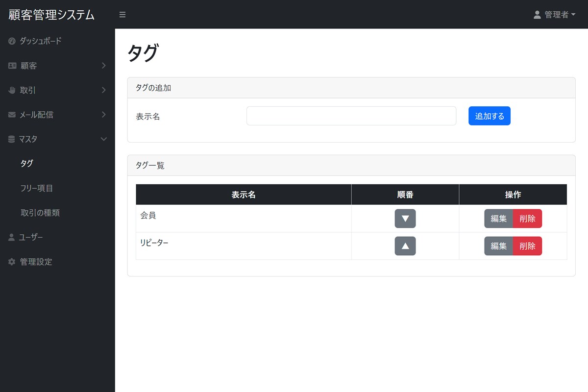This screenshot has height=392, width=588.
Task: Open the 管理者 user dropdown
Action: coord(555,15)
